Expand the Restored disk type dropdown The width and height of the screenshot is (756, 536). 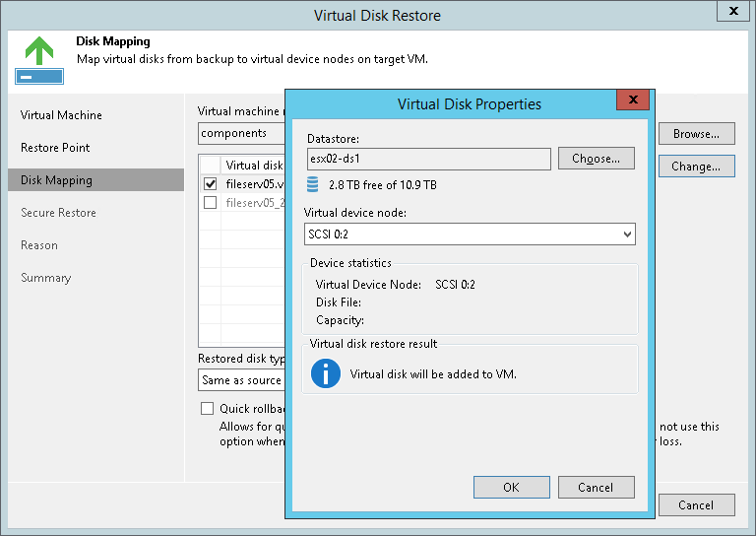pos(242,380)
